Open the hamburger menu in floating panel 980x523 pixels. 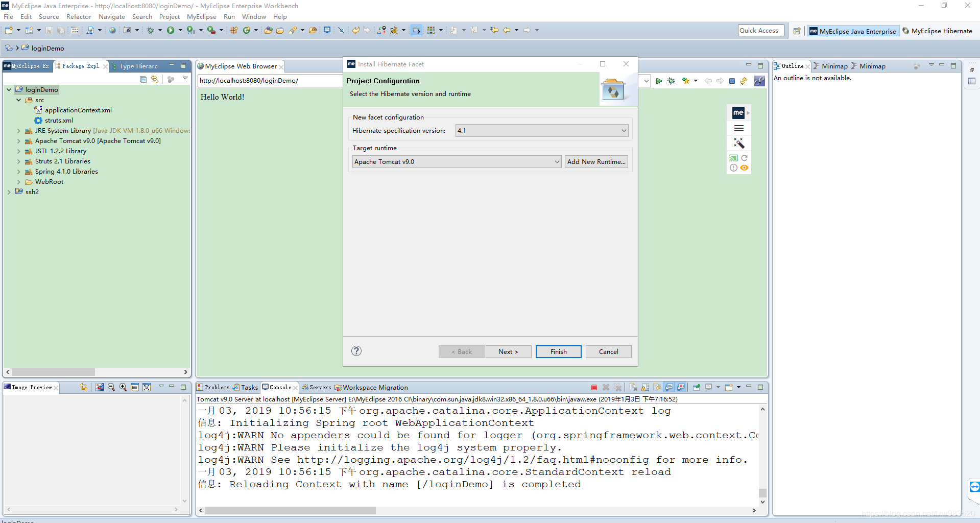(738, 128)
